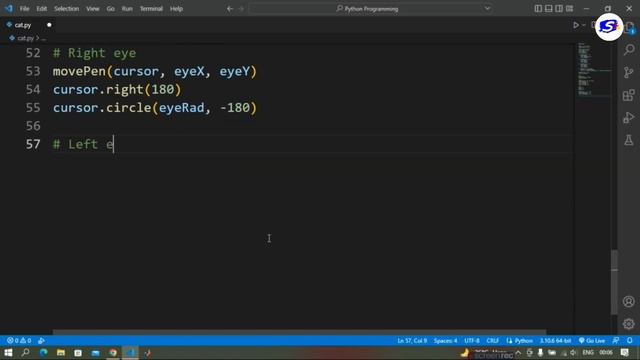
Task: Click the feedback icon in status bar
Action: coord(616,340)
